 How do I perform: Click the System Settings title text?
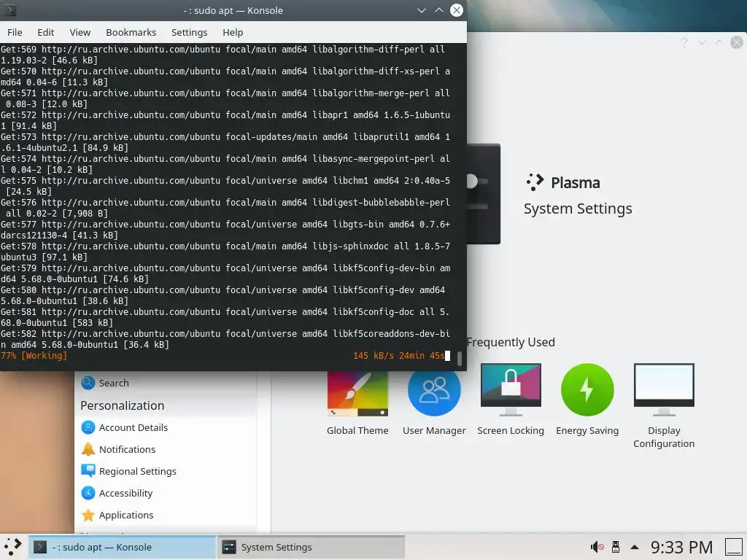tap(578, 209)
